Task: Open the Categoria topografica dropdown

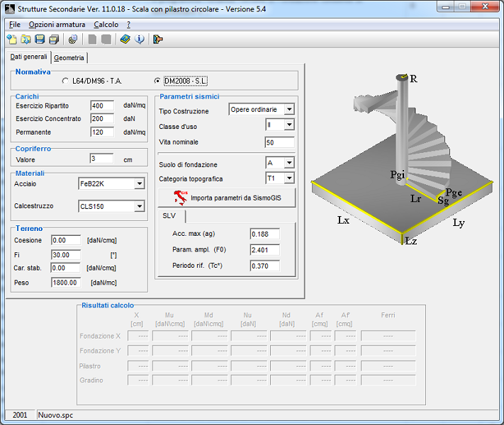Action: [x=289, y=178]
